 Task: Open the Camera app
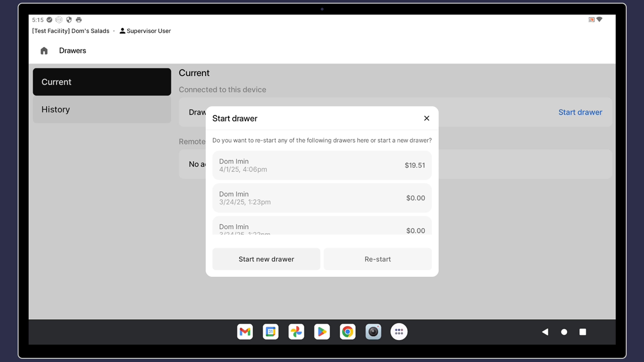point(373,332)
